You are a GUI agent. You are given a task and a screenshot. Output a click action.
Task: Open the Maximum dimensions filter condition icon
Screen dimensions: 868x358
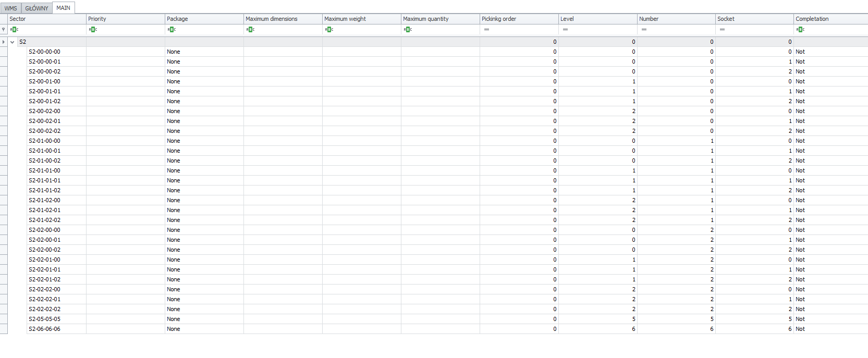pos(250,30)
